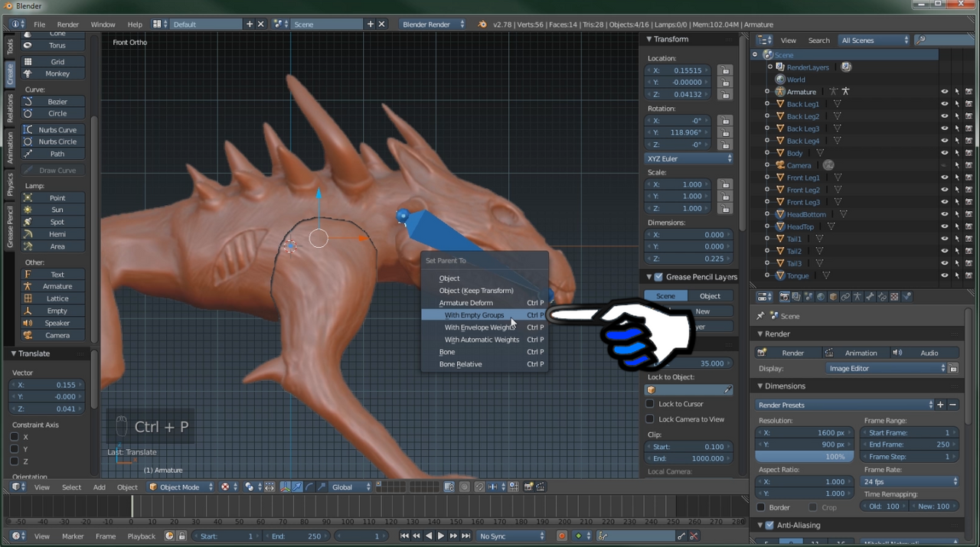The width and height of the screenshot is (980, 547).
Task: Add a Sun lamp
Action: 57,210
